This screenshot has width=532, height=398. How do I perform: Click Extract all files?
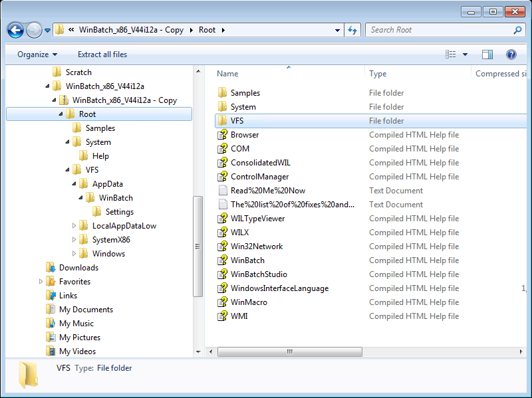coord(102,54)
